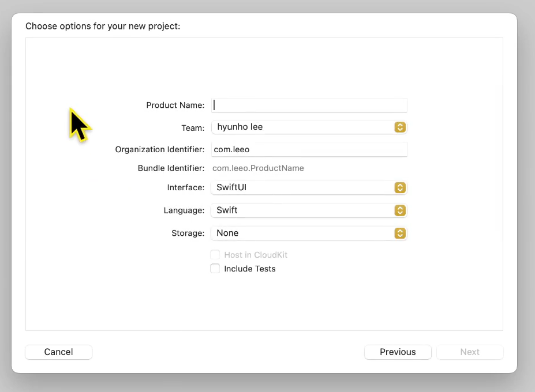Click the Interface popup chevron icon
This screenshot has width=535, height=392.
pos(400,187)
